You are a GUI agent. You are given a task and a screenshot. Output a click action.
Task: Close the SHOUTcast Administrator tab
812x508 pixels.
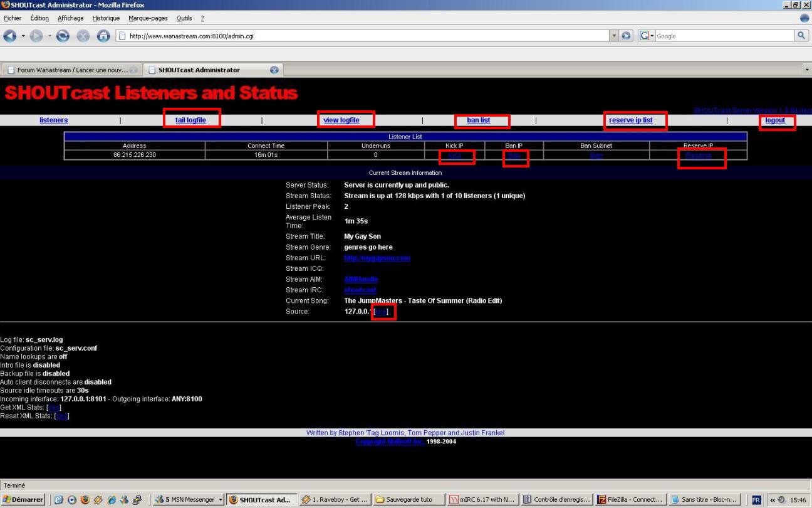tap(274, 70)
